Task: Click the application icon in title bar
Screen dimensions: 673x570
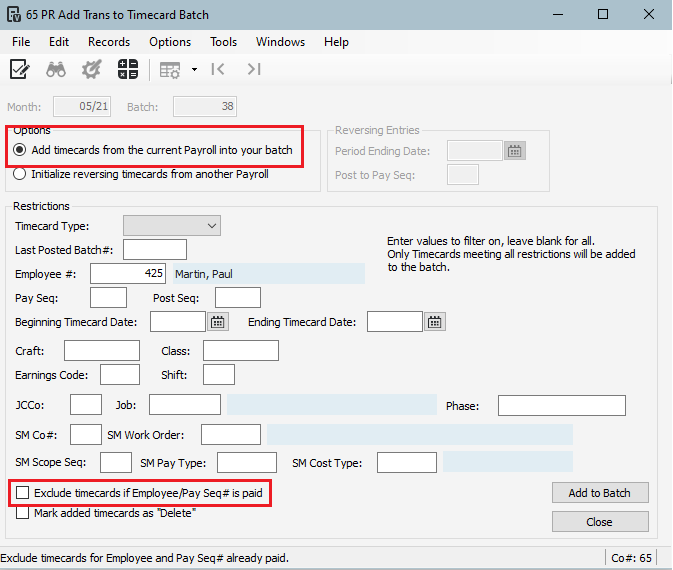Action: tap(14, 15)
